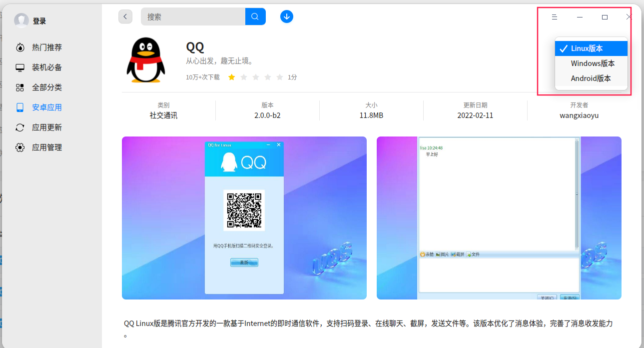644x348 pixels.
Task: Click the second rating star
Action: 244,77
